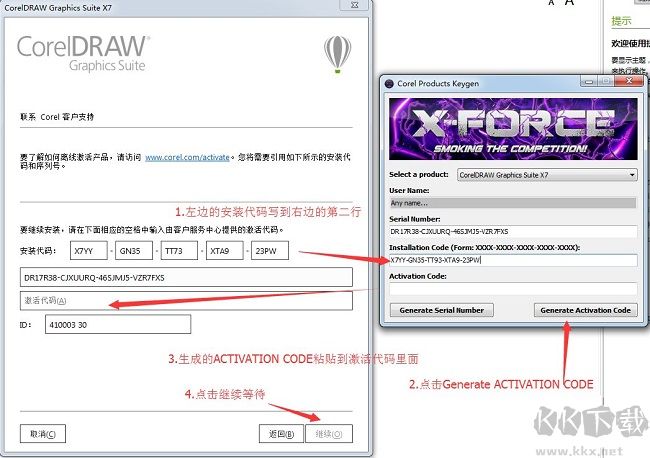Open the www.corel.com/activate link

187,158
